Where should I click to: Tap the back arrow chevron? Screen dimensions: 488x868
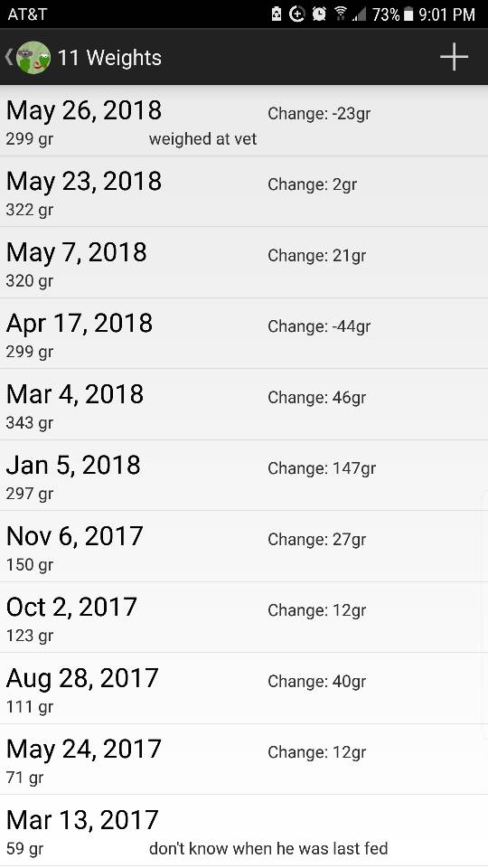[9, 57]
